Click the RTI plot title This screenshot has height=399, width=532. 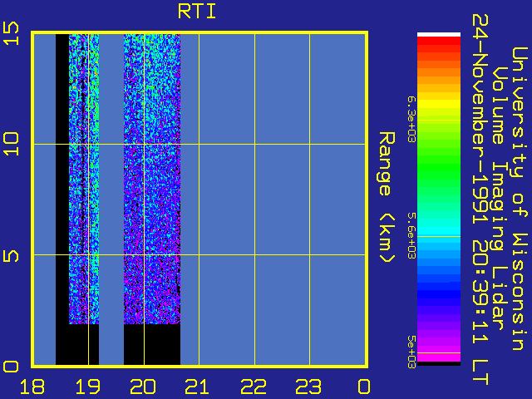[x=197, y=11]
